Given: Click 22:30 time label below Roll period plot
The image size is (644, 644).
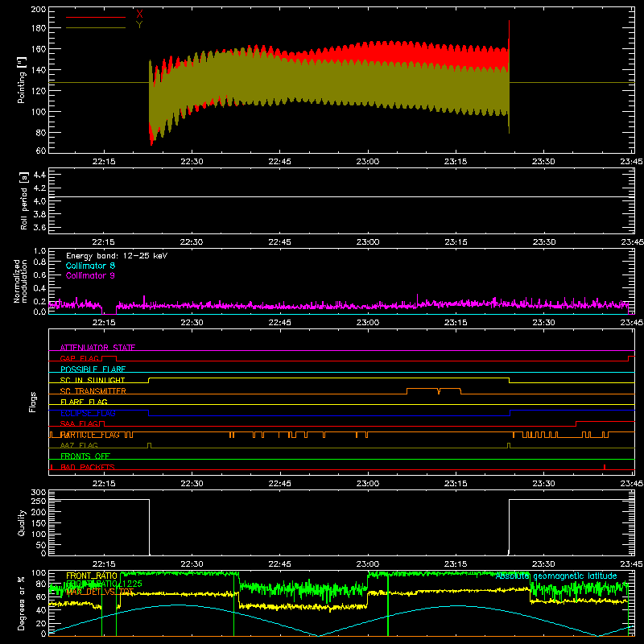Looking at the screenshot, I should [x=192, y=242].
